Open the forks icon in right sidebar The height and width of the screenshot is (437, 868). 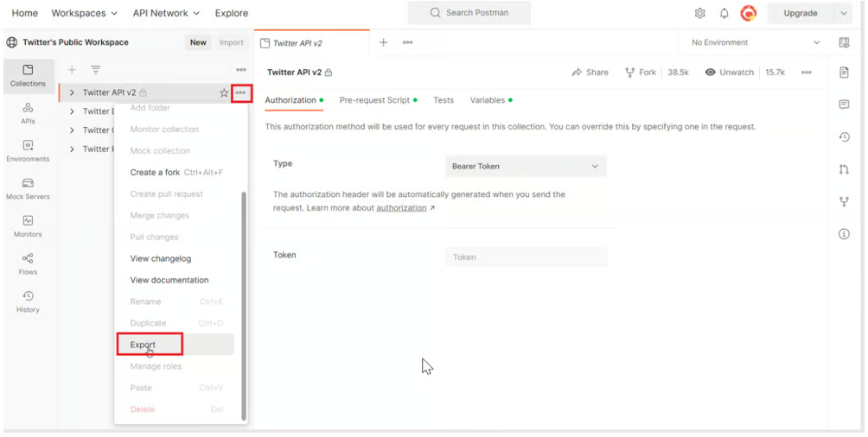(844, 202)
